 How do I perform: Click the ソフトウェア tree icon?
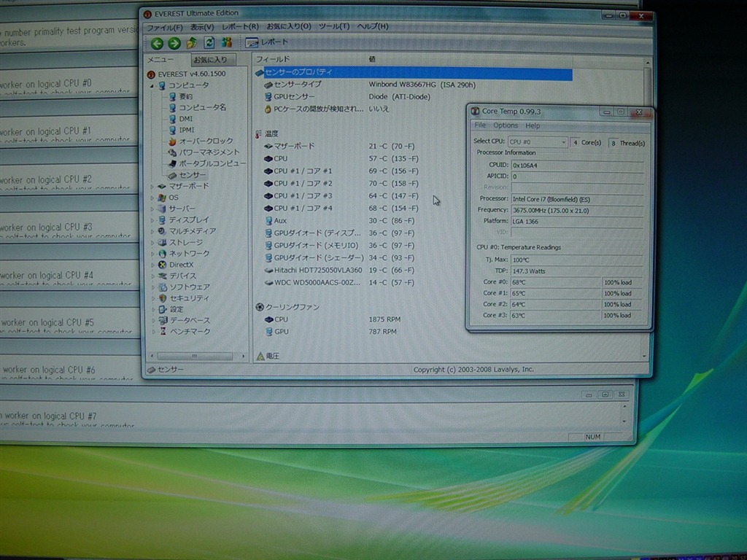(163, 287)
